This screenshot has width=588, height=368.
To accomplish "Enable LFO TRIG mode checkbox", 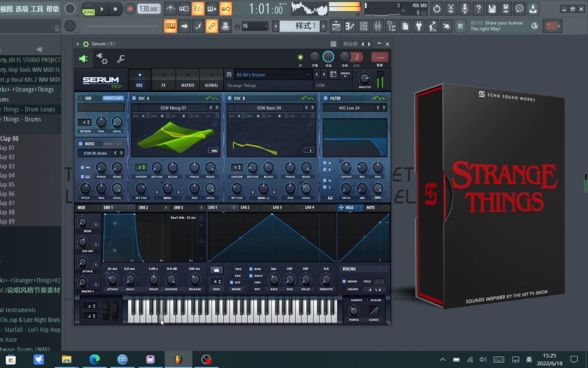I will pos(231,269).
